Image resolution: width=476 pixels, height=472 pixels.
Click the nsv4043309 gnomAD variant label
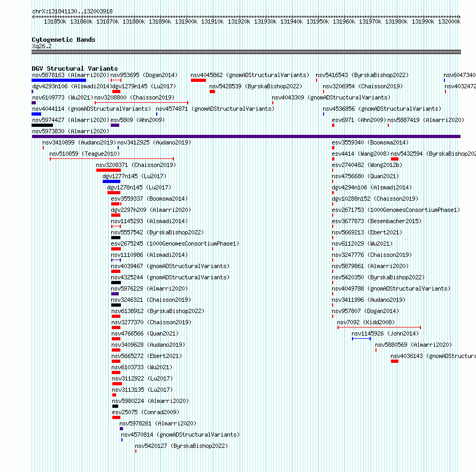tap(331, 97)
